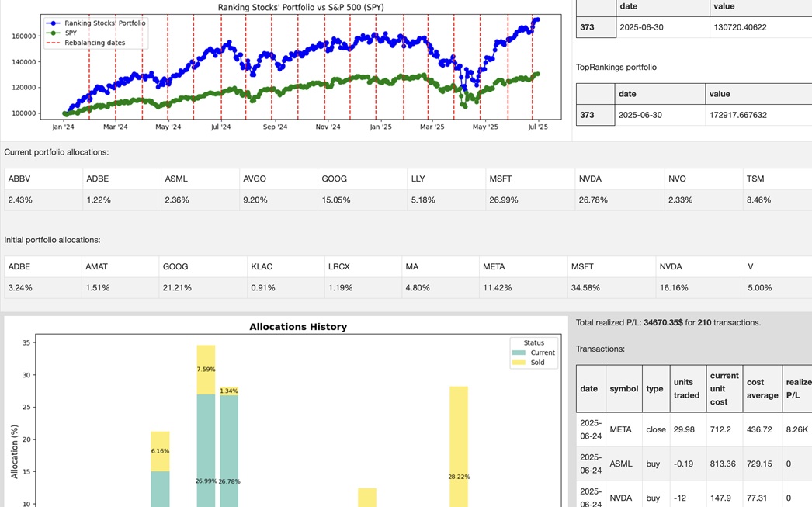Click the 'Total realized P/L' summary line

668,323
